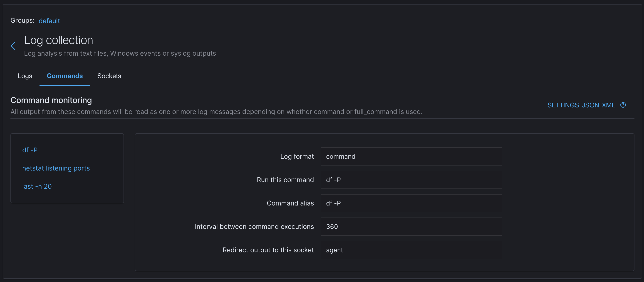View configuration as JSON
Screen dimensions: 644x282
(x=591, y=105)
